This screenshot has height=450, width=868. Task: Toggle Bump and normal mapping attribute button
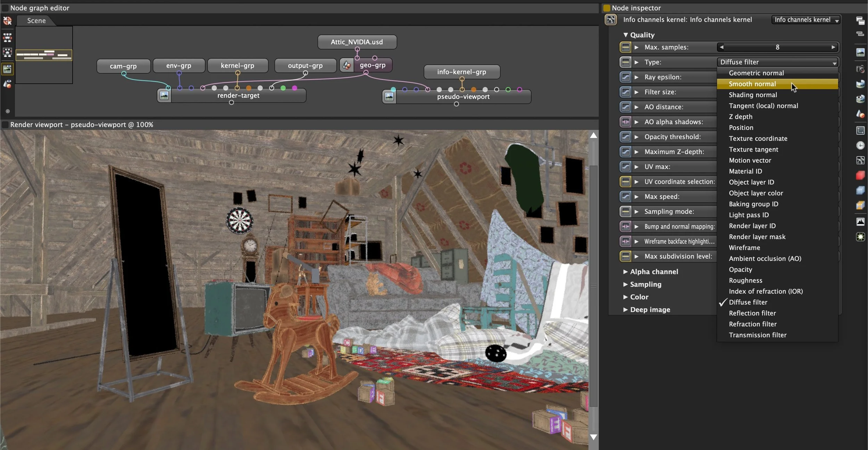(x=625, y=227)
